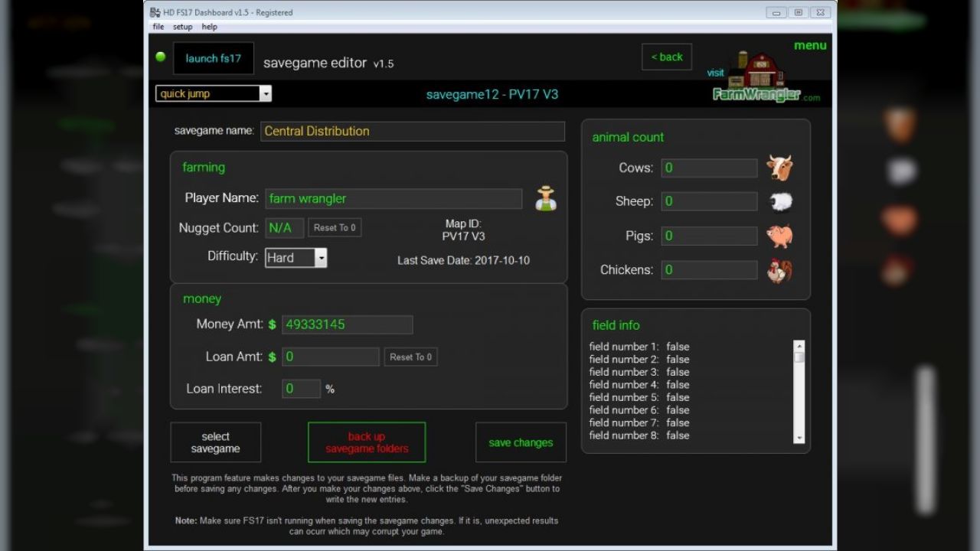The height and width of the screenshot is (551, 980).
Task: Click Reset To 0 next to Nugget Count
Action: pos(335,227)
